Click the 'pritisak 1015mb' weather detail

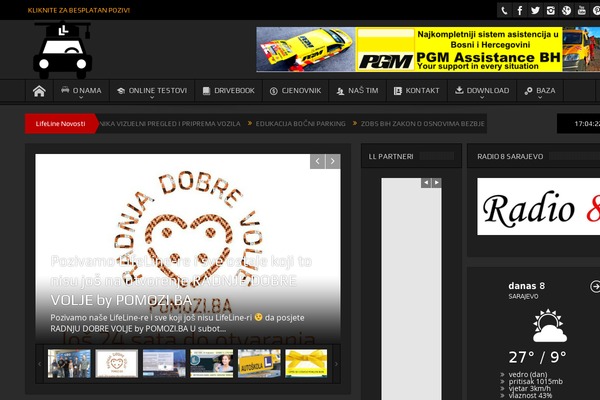coord(536,382)
